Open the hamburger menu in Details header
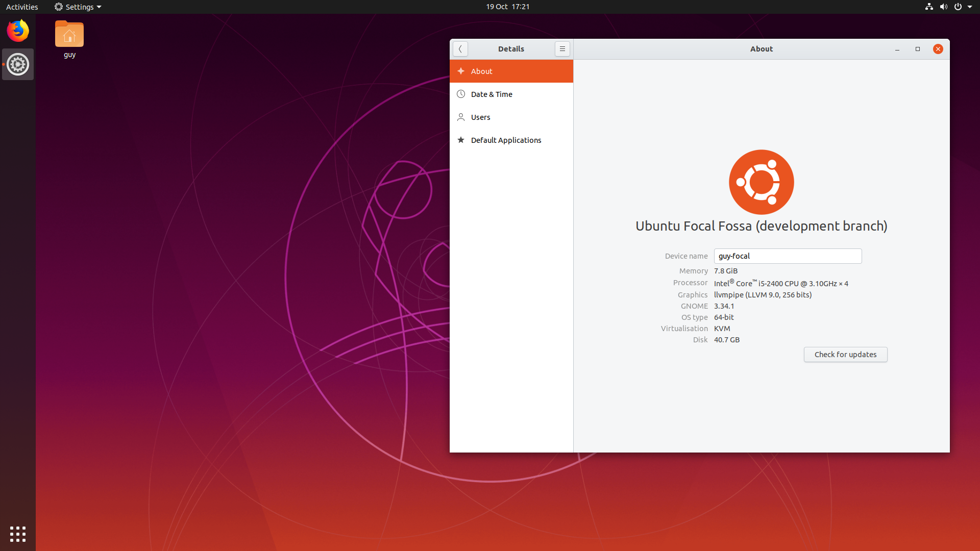 point(562,48)
